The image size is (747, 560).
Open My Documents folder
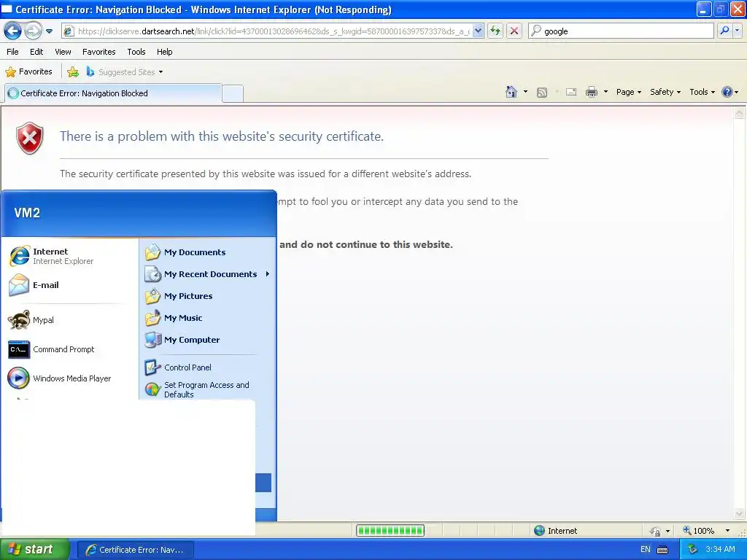(x=208, y=252)
